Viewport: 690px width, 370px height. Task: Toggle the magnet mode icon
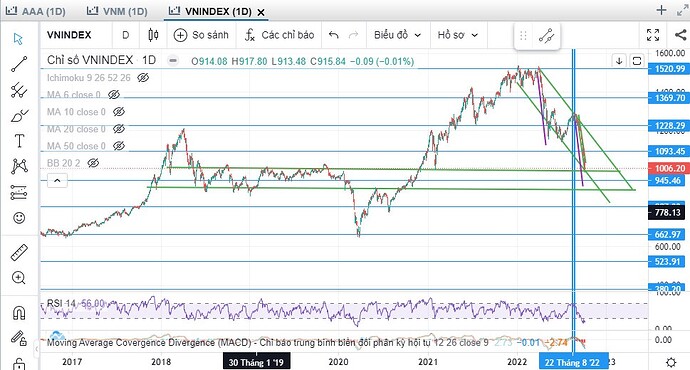click(x=18, y=313)
